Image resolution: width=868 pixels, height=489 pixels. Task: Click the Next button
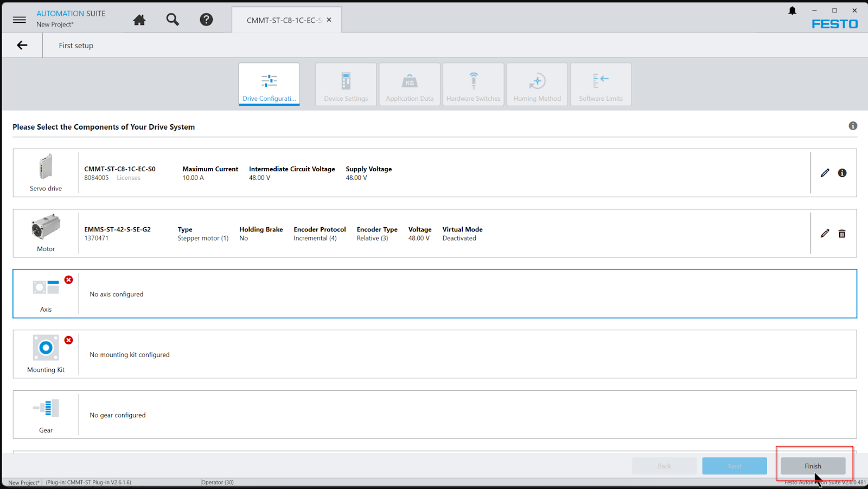[x=735, y=466]
